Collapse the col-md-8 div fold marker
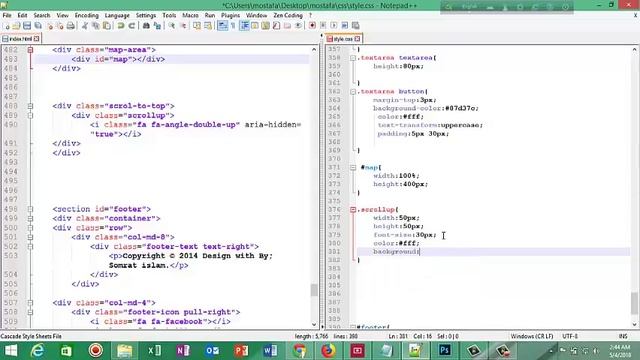The width and height of the screenshot is (640, 360). click(x=30, y=237)
